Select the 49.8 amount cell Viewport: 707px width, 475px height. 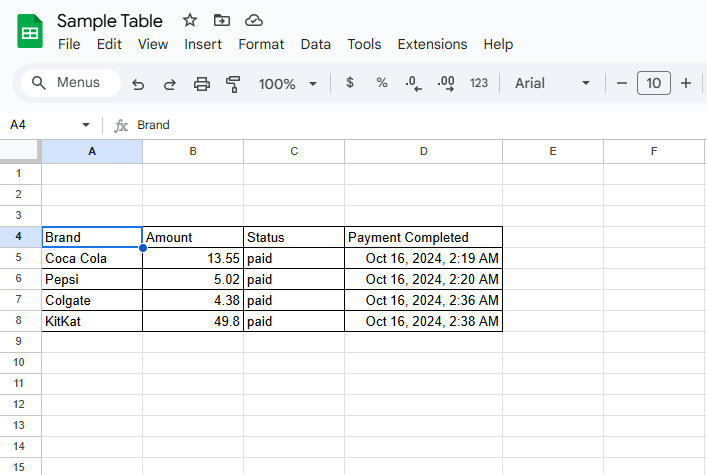point(193,321)
